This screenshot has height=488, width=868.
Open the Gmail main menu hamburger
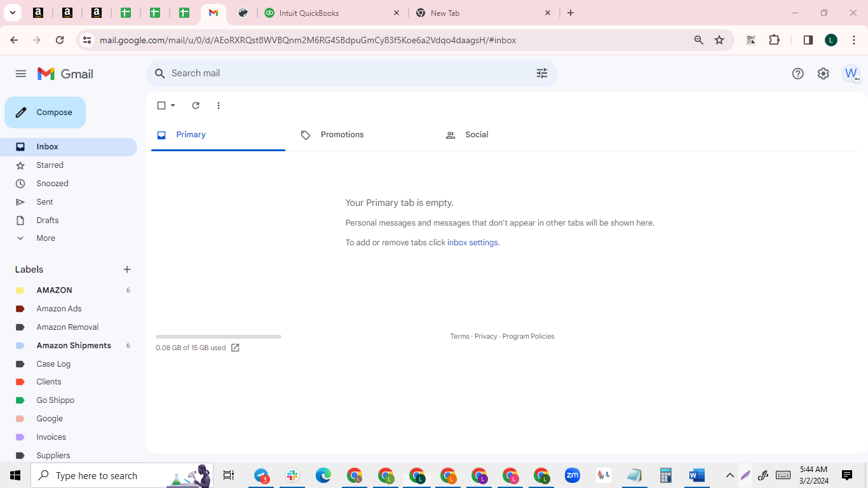20,74
